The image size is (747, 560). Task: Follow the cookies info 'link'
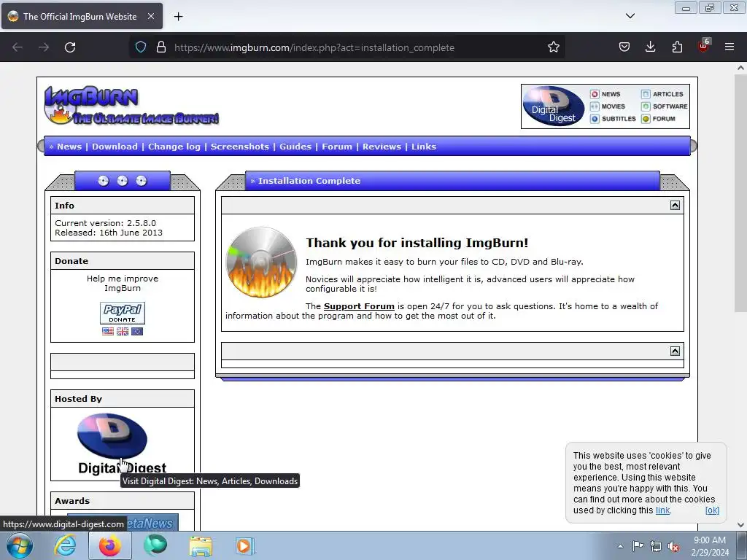[662, 510]
